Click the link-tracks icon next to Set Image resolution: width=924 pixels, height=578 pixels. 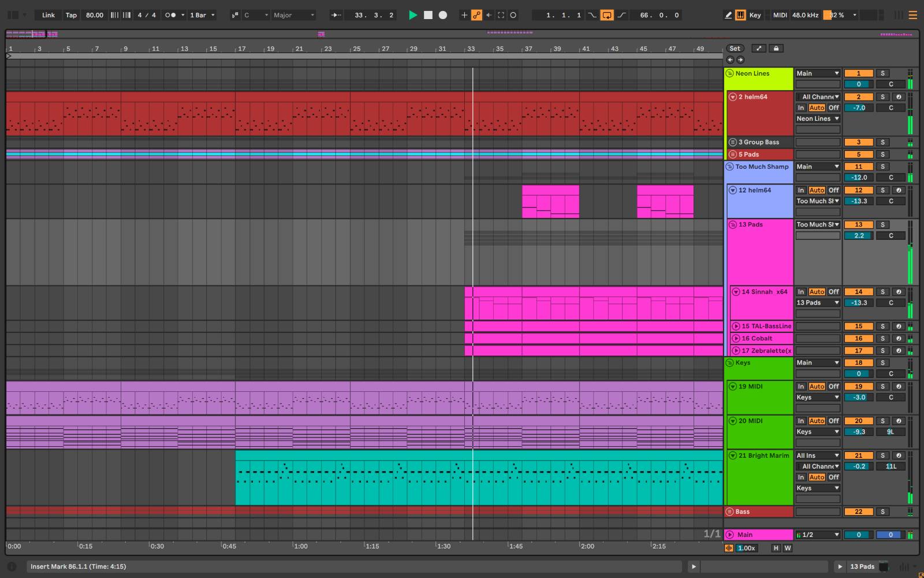click(x=759, y=48)
